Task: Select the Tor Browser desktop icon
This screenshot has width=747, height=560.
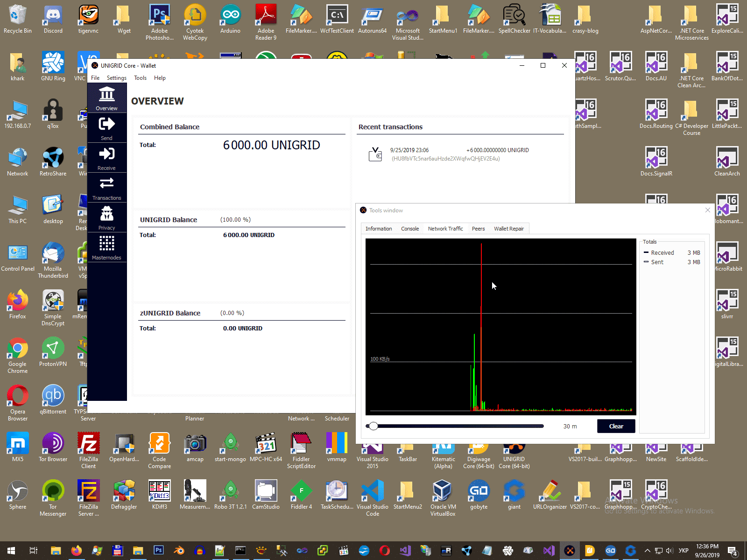Action: click(53, 448)
